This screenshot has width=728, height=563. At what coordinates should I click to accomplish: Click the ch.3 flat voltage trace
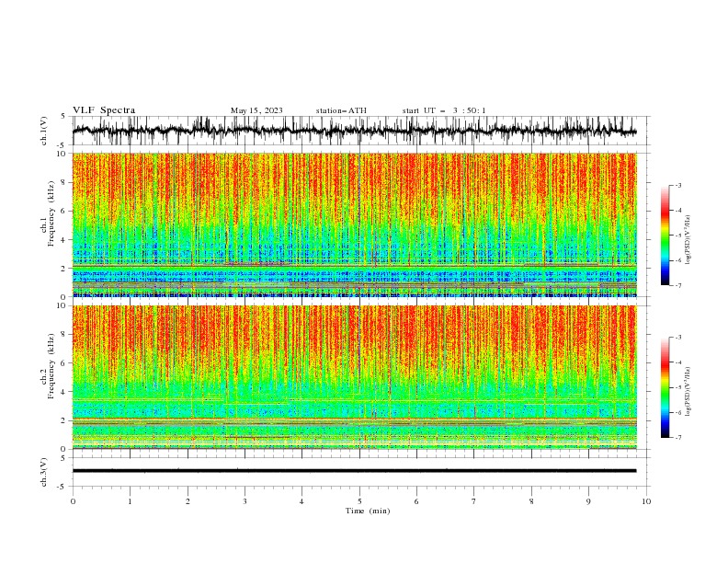click(354, 471)
